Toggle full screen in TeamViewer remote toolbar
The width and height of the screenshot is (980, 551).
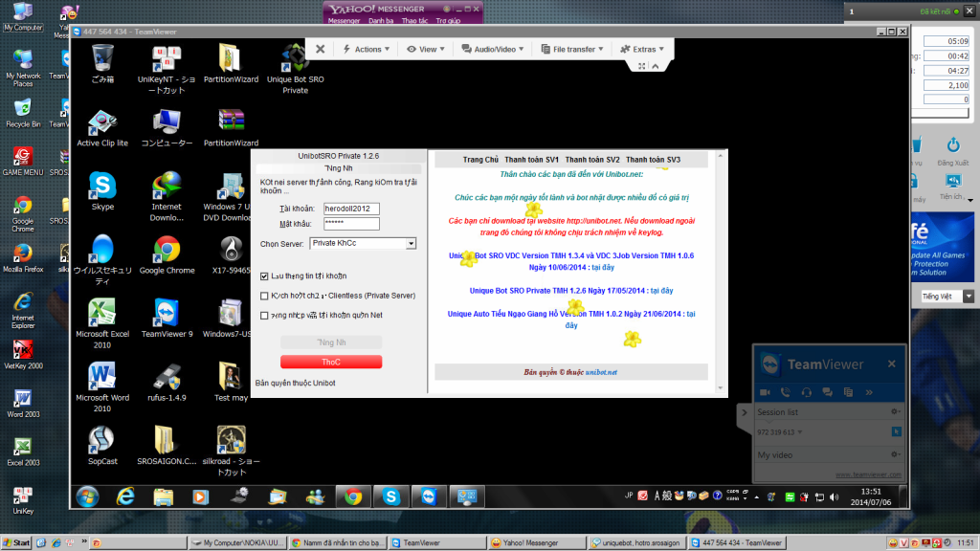(642, 66)
